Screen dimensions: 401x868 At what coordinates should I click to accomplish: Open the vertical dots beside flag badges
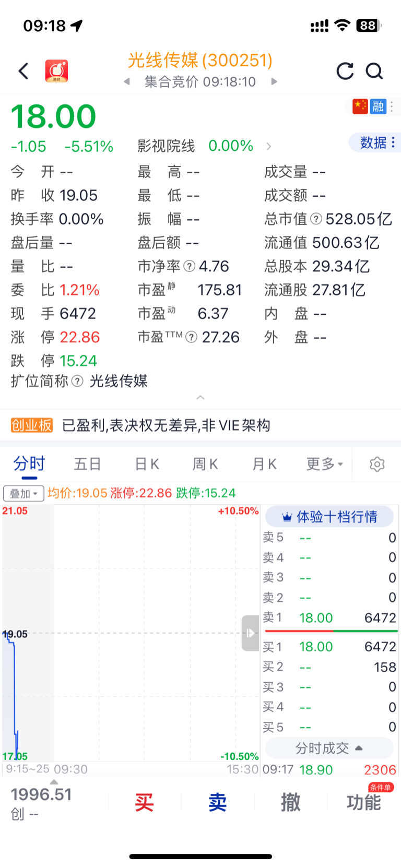[392, 106]
